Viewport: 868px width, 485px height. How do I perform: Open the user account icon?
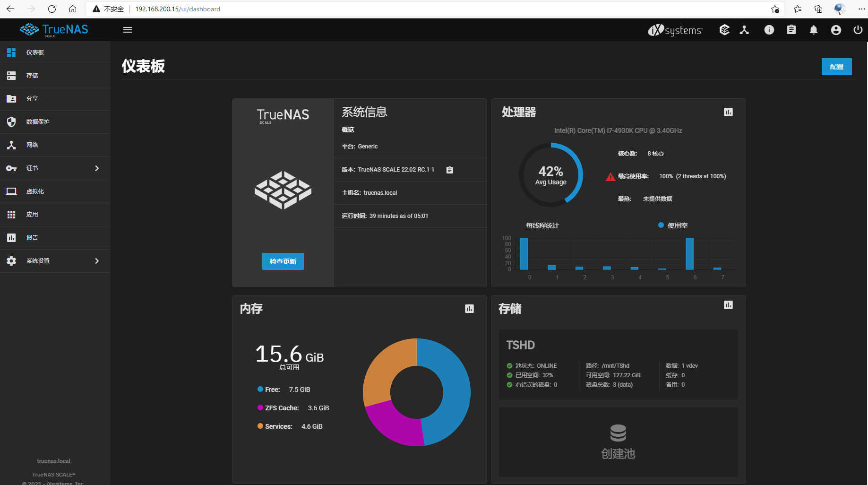(836, 30)
